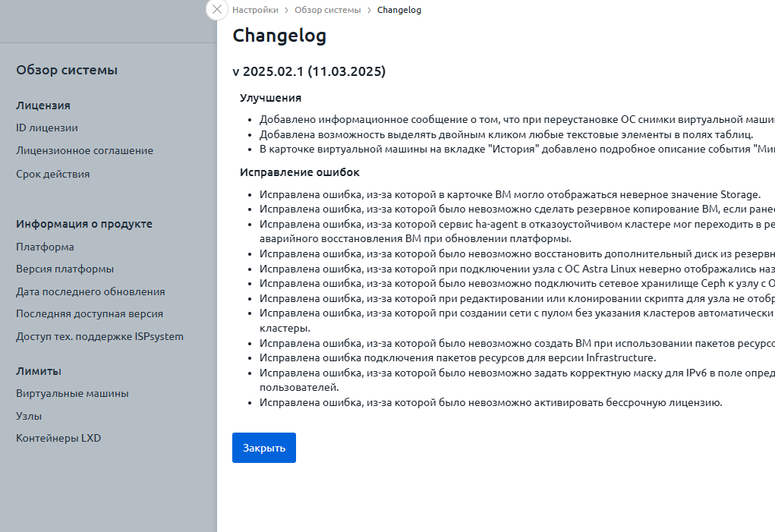Close the Changelog panel with the X icon
This screenshot has width=775, height=532.
216,9
